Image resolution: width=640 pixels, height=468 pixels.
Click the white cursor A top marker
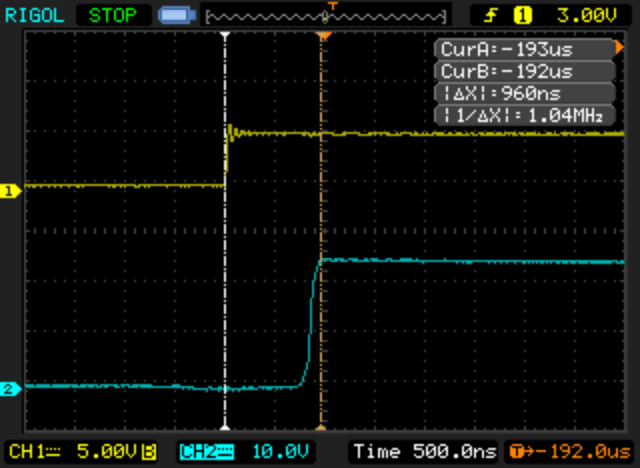click(225, 35)
